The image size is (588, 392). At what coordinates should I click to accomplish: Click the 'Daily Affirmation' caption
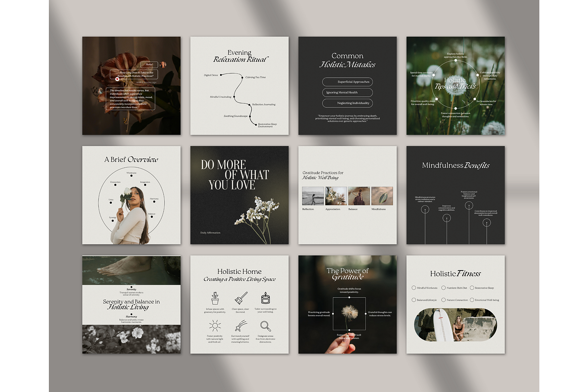coord(210,232)
